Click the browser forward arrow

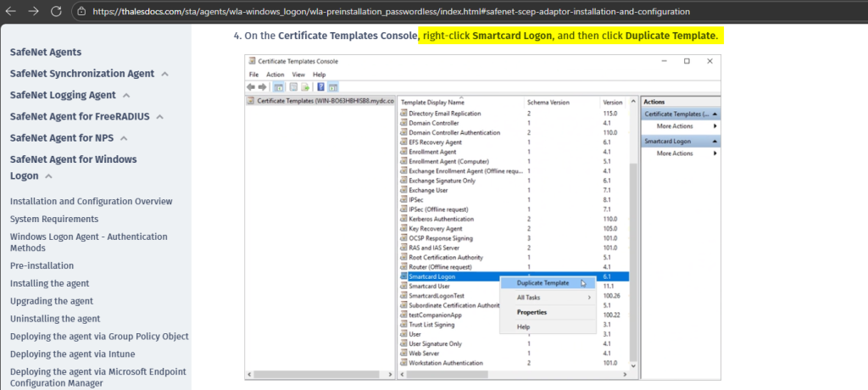pyautogui.click(x=34, y=12)
